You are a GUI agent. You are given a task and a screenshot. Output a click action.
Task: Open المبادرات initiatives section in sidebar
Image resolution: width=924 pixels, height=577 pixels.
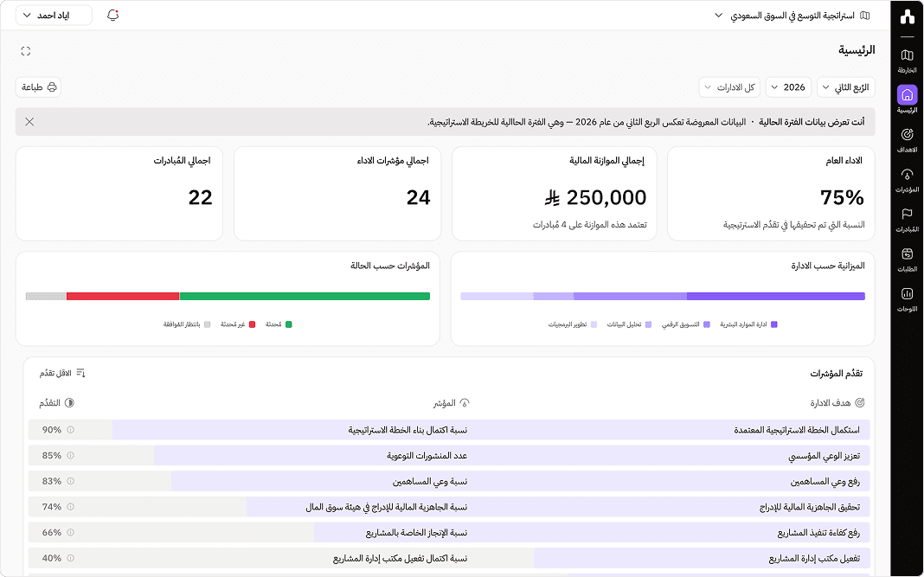pyautogui.click(x=907, y=220)
